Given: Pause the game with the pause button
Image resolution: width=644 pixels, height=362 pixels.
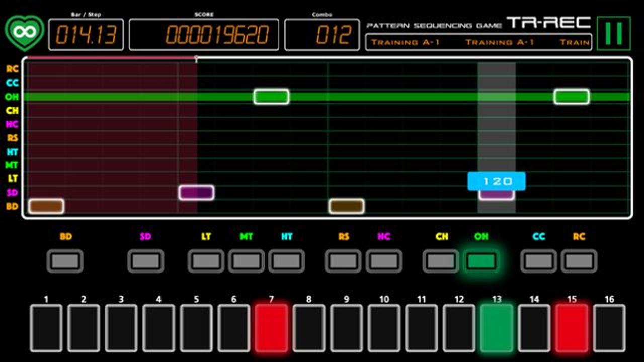Looking at the screenshot, I should tap(614, 33).
